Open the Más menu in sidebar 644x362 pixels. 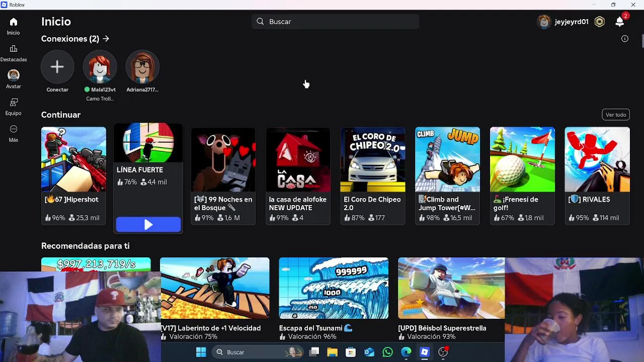[14, 129]
